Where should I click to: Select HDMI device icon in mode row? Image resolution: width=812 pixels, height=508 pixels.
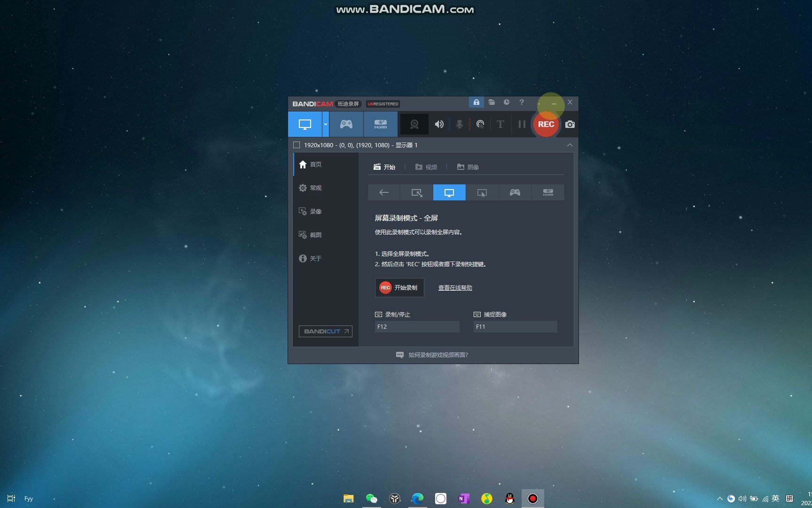tap(548, 192)
